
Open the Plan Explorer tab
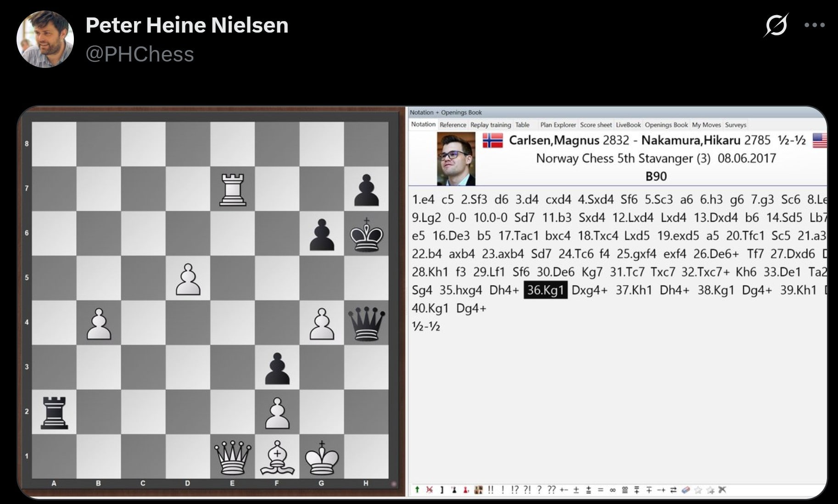point(558,125)
